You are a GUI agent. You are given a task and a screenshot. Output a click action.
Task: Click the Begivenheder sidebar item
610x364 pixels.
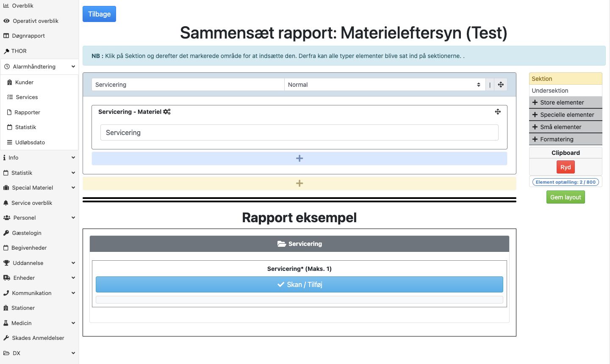click(39, 248)
